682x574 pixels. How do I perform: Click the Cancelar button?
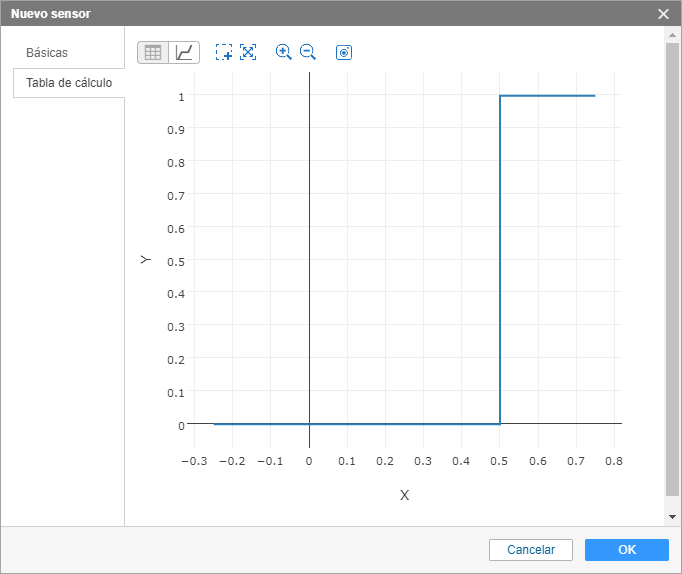531,550
